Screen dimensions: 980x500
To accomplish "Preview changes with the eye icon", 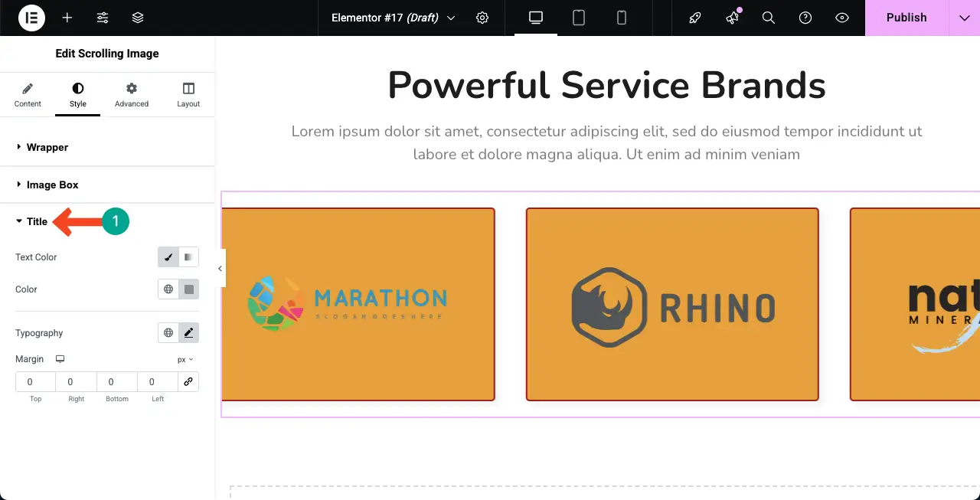I will tap(842, 18).
